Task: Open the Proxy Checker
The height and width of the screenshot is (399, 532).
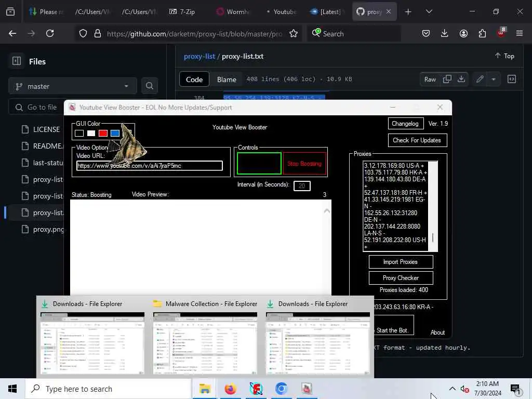Action: tap(401, 278)
